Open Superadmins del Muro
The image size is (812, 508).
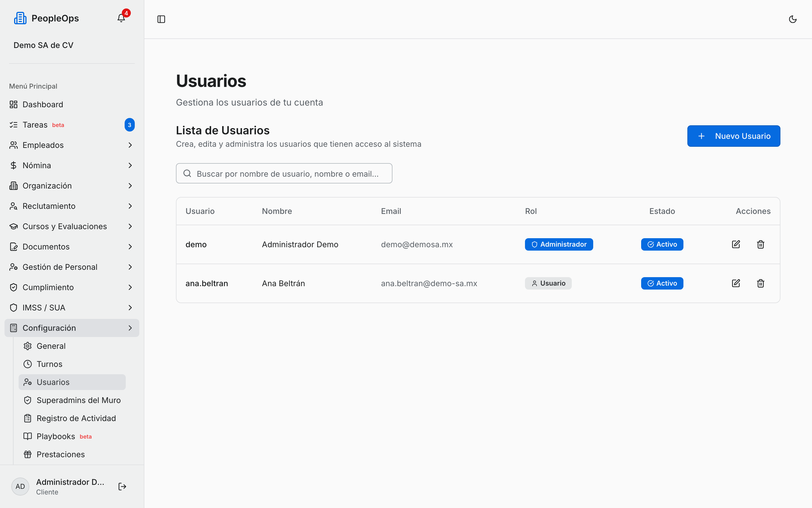[72, 400]
